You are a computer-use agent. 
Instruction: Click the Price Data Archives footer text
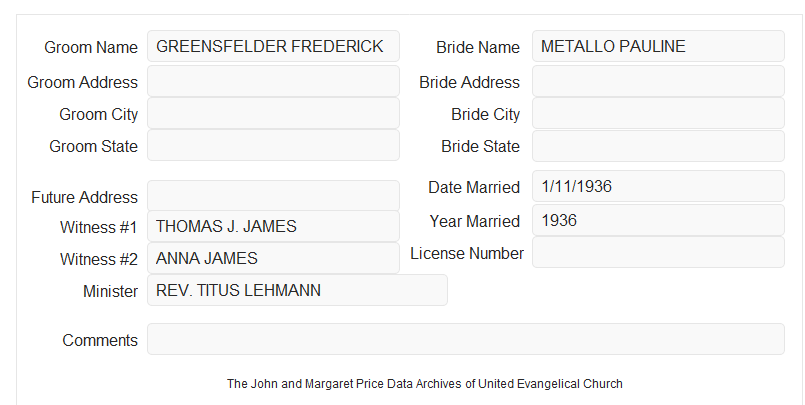pos(425,384)
